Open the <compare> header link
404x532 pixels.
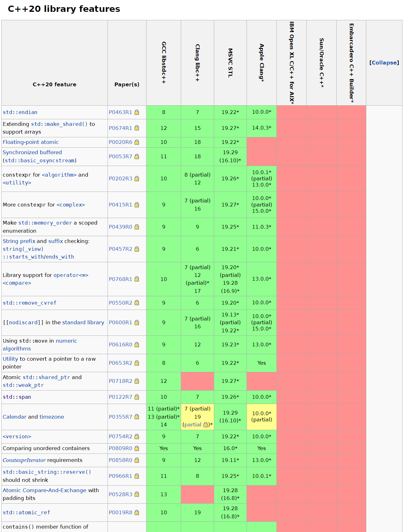pyautogui.click(x=17, y=283)
